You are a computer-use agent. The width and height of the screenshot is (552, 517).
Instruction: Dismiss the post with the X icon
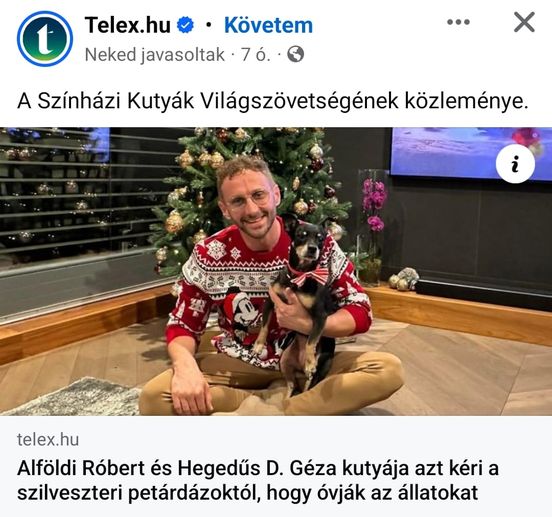[524, 22]
